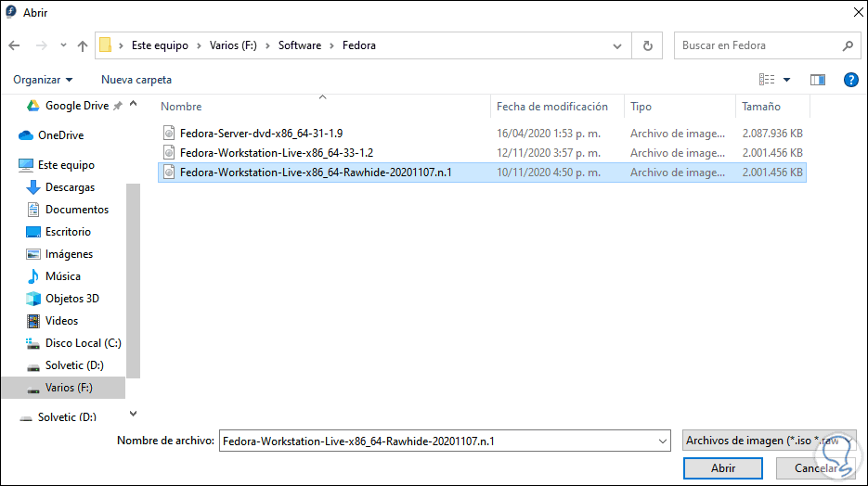Click the Google Drive icon in sidebar
This screenshot has height=486, width=868.
pyautogui.click(x=32, y=106)
